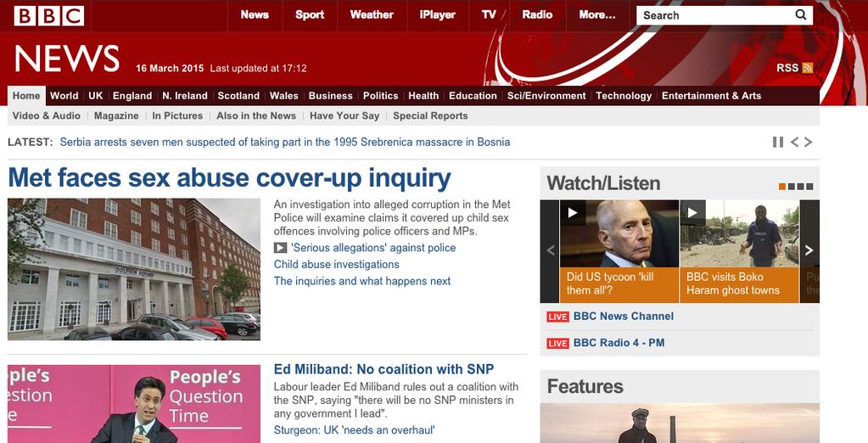Select the second Watch/Listen carousel indicator
The height and width of the screenshot is (443, 868).
[x=792, y=187]
